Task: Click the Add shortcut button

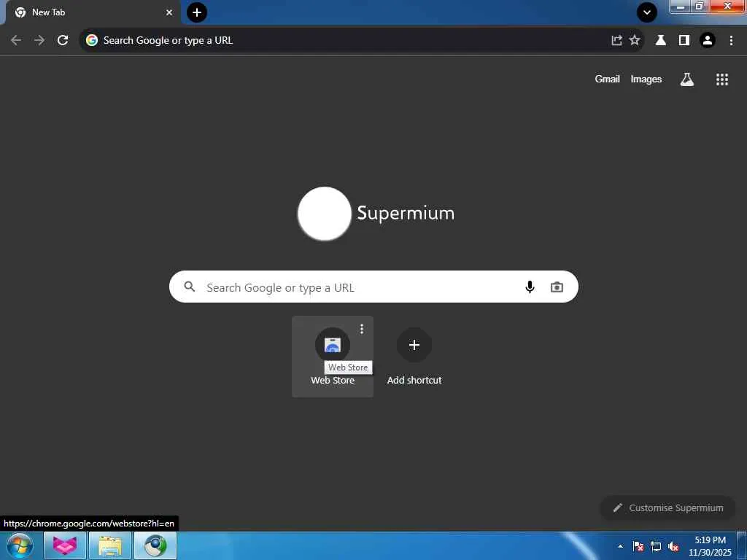Action: 414,356
